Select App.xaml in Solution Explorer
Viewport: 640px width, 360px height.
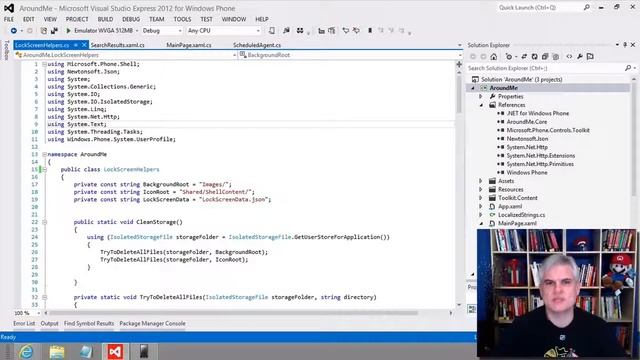(x=510, y=207)
